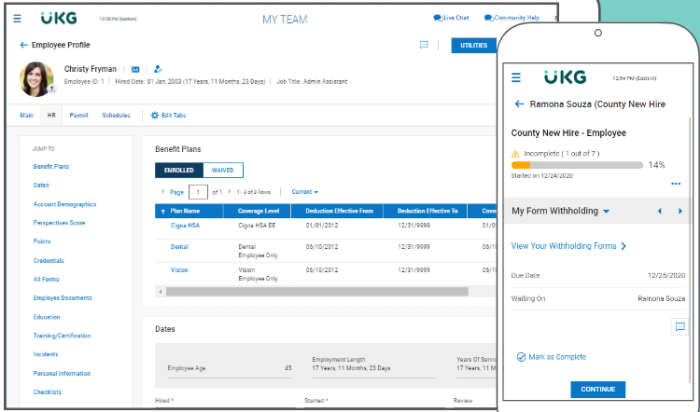The width and height of the screenshot is (700, 412).
Task: Expand the My Form Withholding dropdown
Action: [x=606, y=211]
